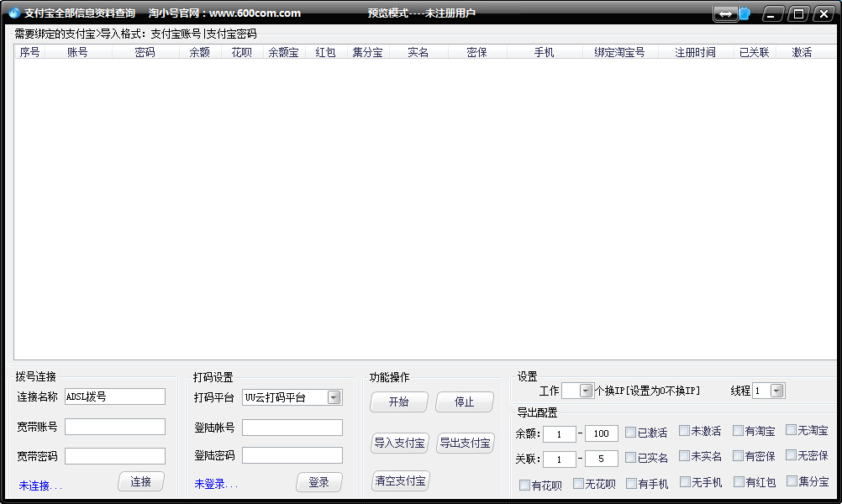Click the 已关联 column header
Image resolution: width=842 pixels, height=504 pixels.
(755, 52)
